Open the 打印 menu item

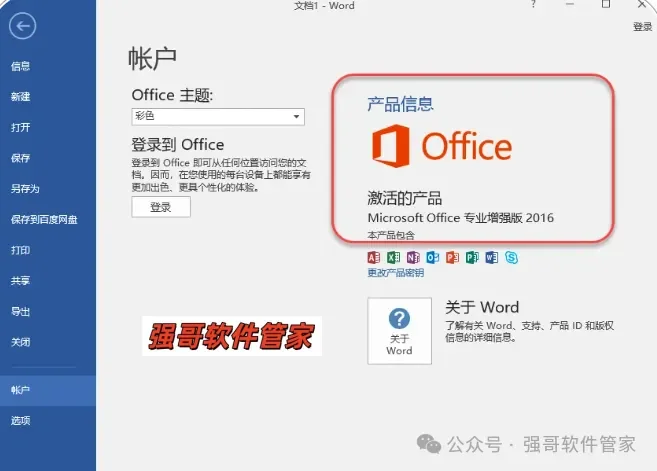pos(21,250)
